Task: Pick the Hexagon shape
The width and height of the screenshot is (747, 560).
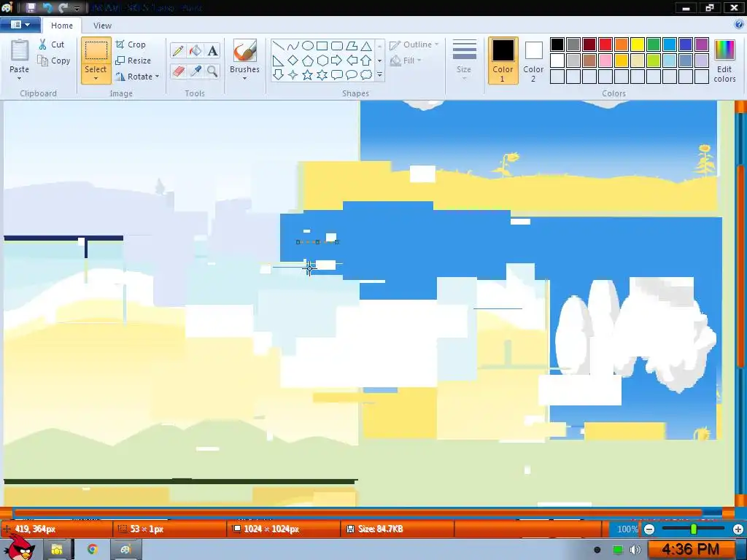Action: 322,61
